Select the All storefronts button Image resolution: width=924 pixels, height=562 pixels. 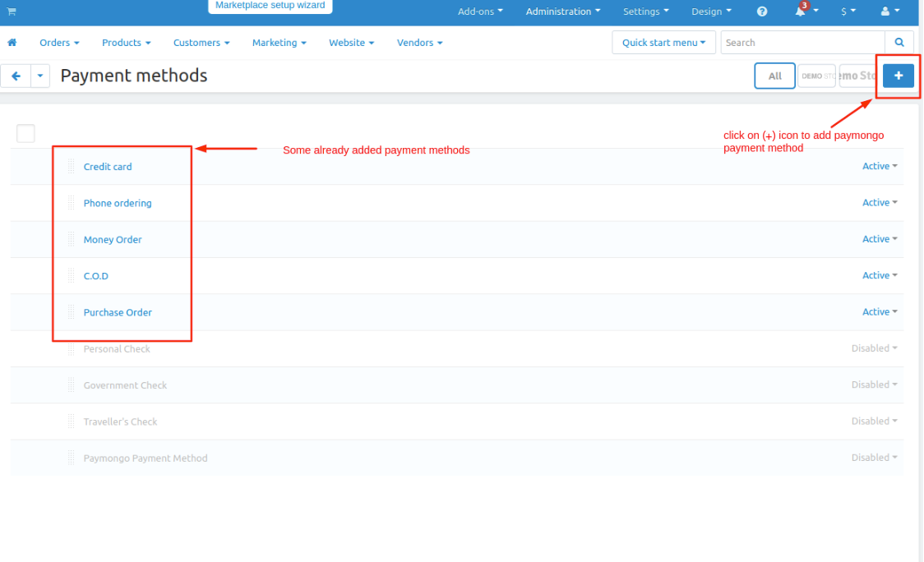pos(775,76)
